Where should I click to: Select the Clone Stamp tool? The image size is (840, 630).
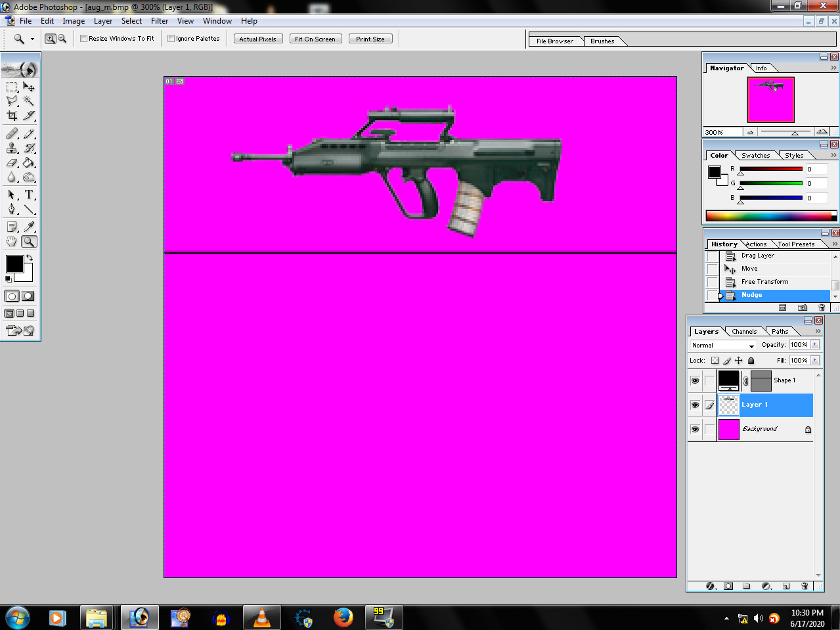click(11, 148)
